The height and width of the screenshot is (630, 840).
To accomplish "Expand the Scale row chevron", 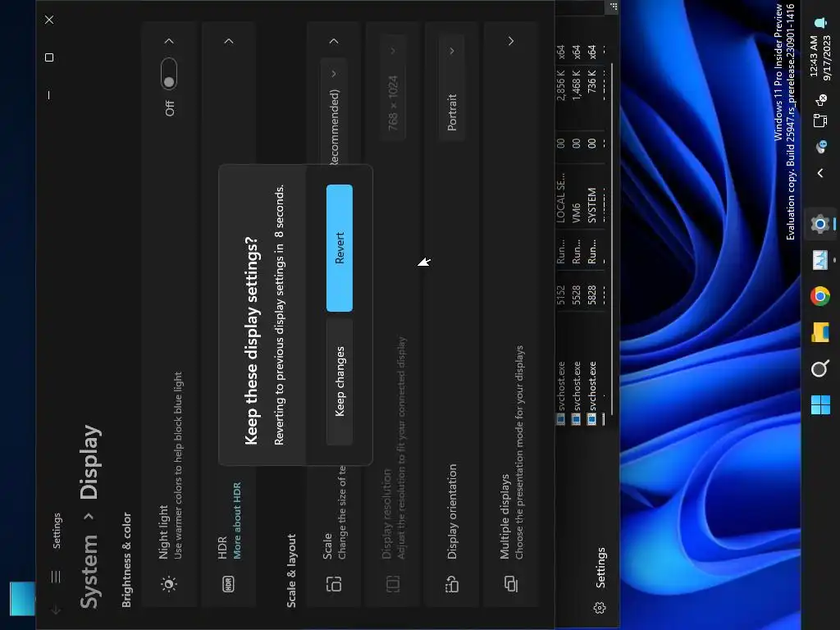I will click(334, 41).
